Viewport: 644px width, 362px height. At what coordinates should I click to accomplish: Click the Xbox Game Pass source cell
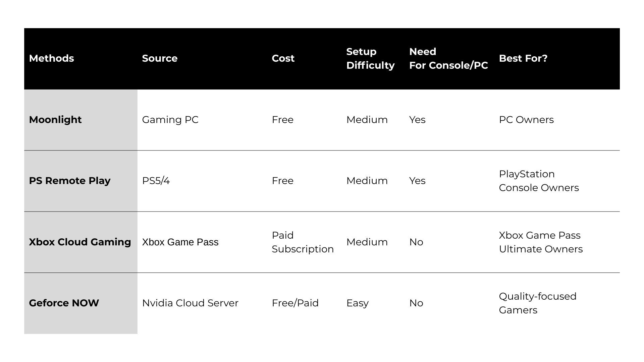click(180, 242)
